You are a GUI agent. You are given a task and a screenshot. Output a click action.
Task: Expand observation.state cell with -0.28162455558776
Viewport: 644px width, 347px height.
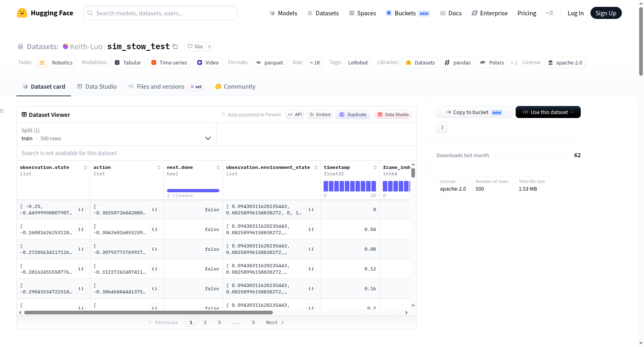(81, 269)
